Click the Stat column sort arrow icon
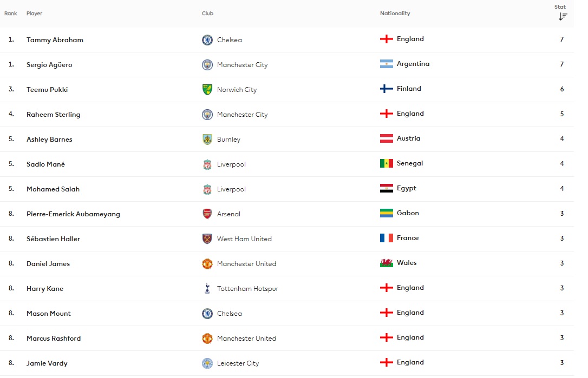Image resolution: width=588 pixels, height=378 pixels. point(563,16)
